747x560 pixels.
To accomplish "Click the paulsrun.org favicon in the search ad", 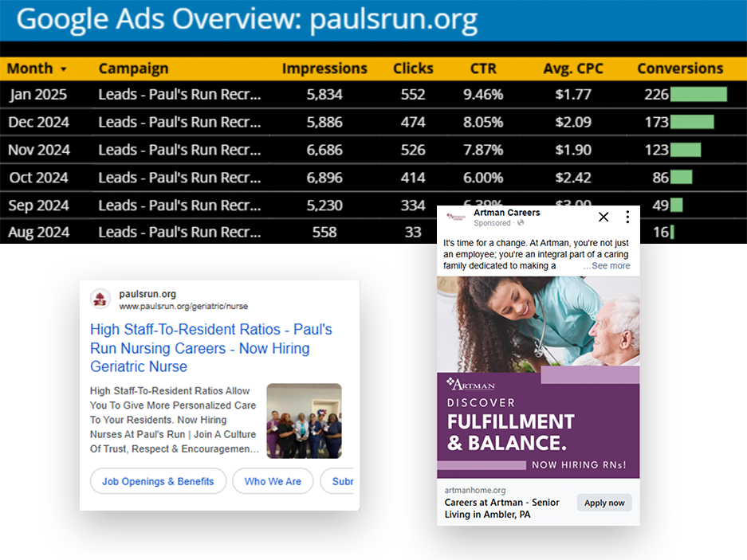I will 100,300.
